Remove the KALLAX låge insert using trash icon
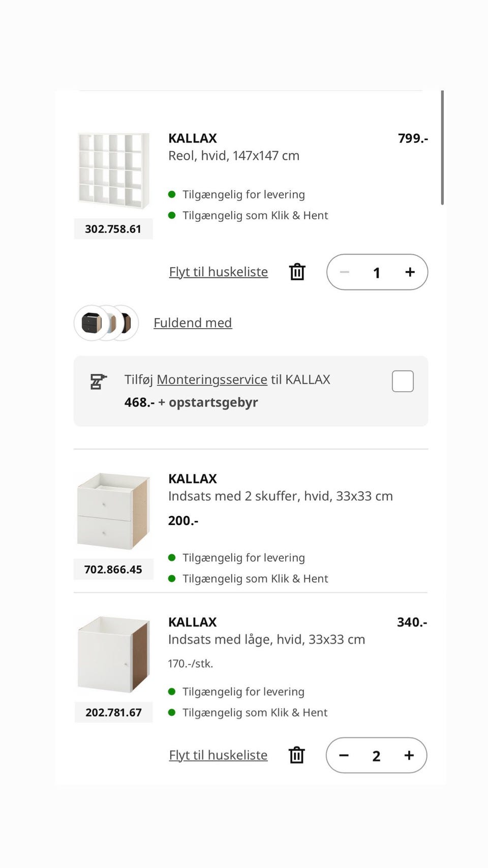Image resolution: width=488 pixels, height=868 pixels. (x=297, y=756)
